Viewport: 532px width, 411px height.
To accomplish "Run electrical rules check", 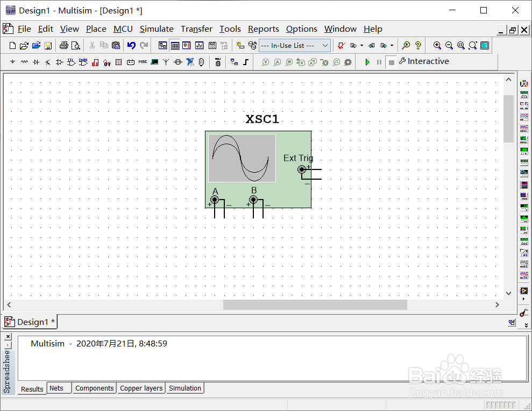I will point(342,46).
